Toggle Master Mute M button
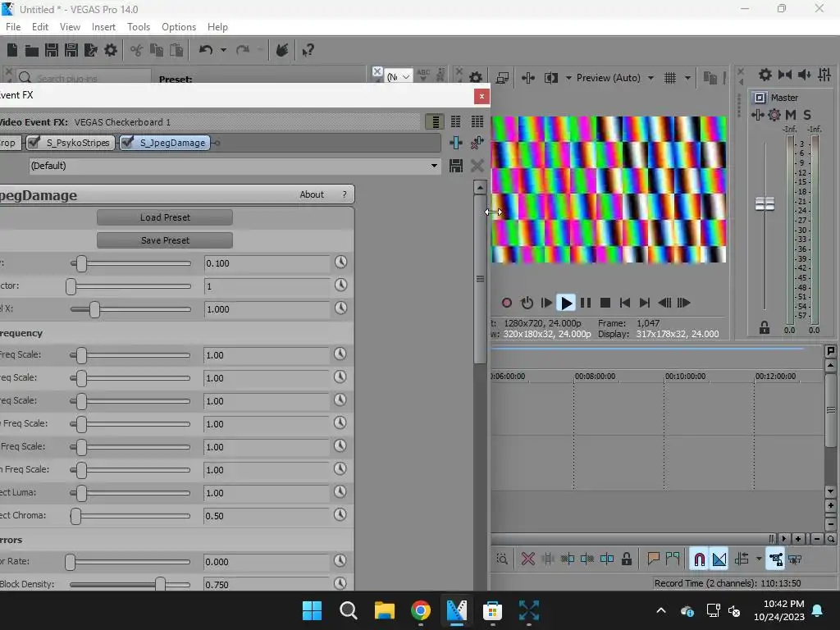The height and width of the screenshot is (630, 840). 790,115
